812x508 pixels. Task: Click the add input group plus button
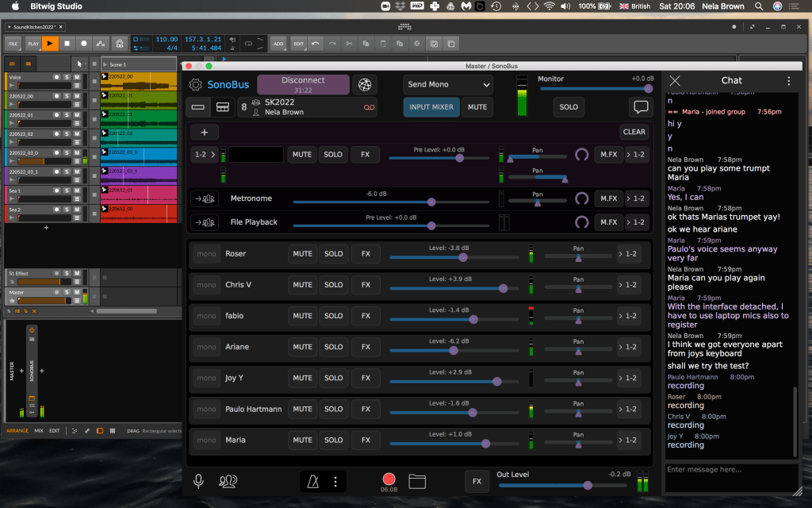(x=204, y=133)
